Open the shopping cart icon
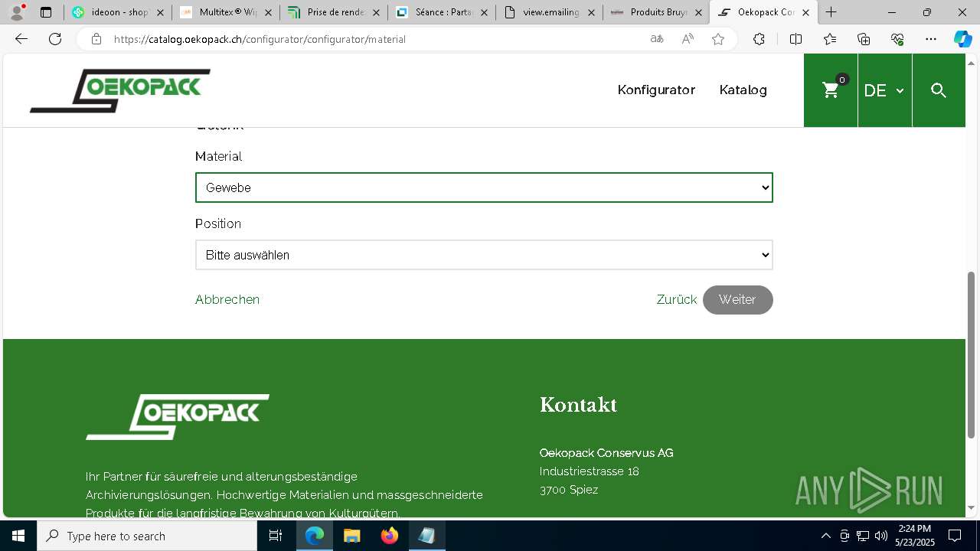The height and width of the screenshot is (551, 980). [x=831, y=90]
